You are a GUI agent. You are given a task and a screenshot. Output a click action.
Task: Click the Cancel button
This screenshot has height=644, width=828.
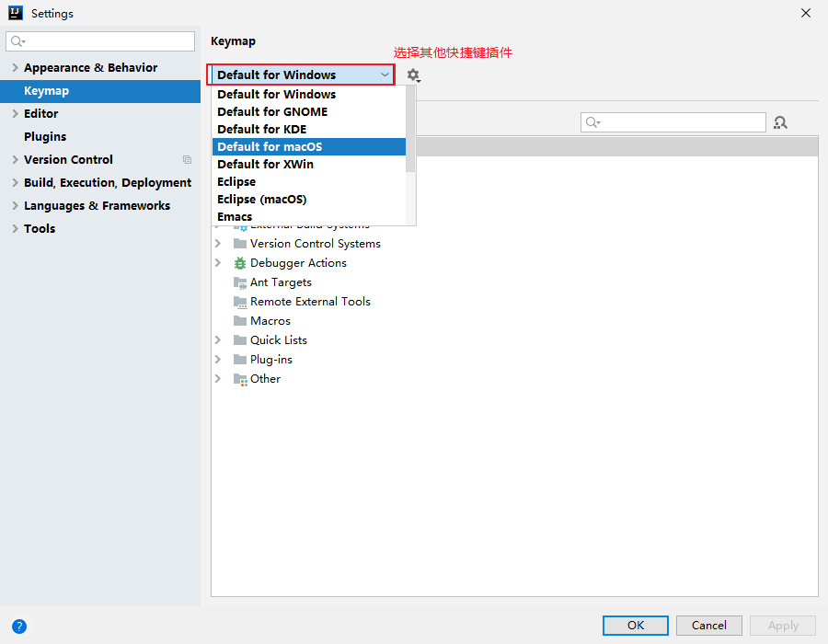click(708, 626)
